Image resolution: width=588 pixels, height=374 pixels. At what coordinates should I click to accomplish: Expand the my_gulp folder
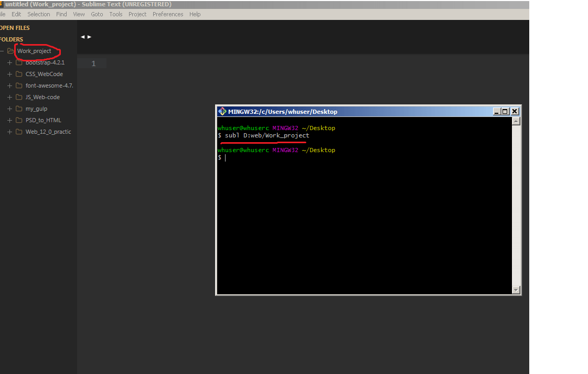[10, 109]
